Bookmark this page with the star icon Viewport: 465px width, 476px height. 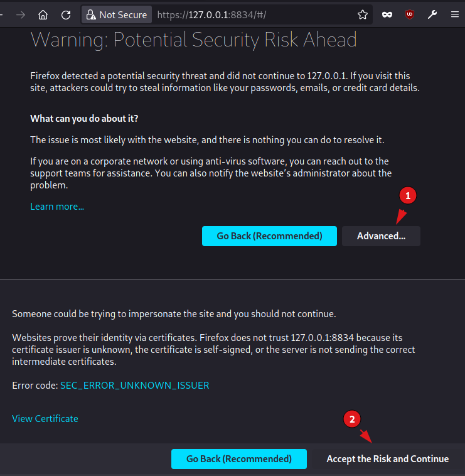362,14
